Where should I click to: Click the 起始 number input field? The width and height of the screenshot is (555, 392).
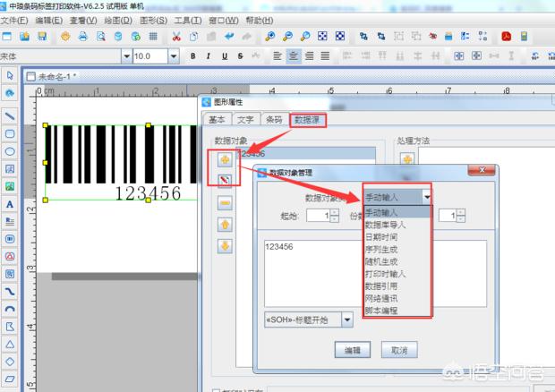click(319, 215)
